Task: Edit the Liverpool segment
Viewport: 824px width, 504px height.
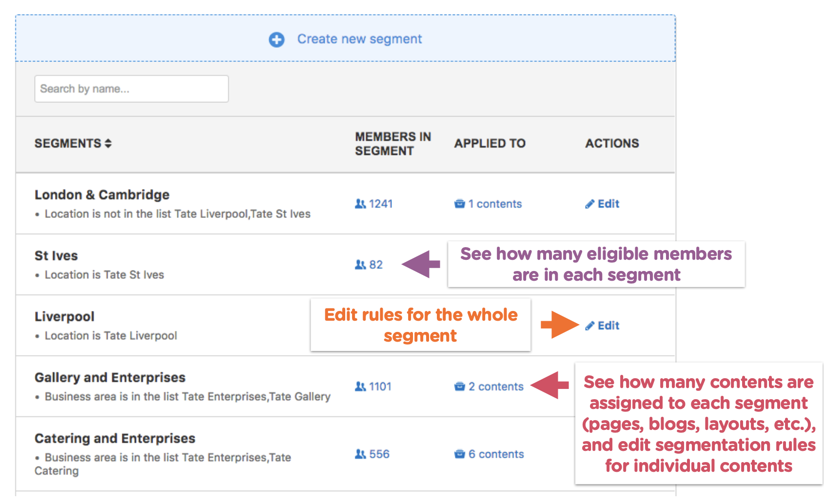Action: [x=608, y=326]
